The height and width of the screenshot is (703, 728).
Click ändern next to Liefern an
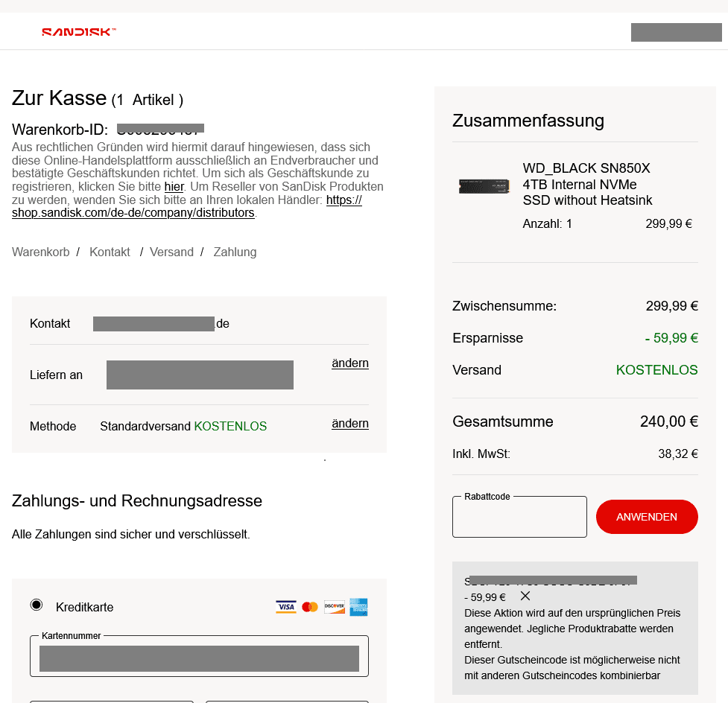point(350,363)
